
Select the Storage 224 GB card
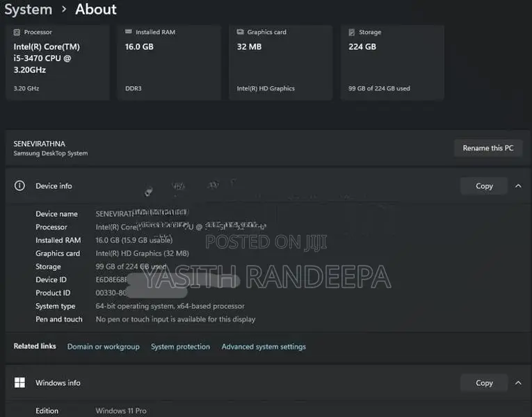(392, 63)
